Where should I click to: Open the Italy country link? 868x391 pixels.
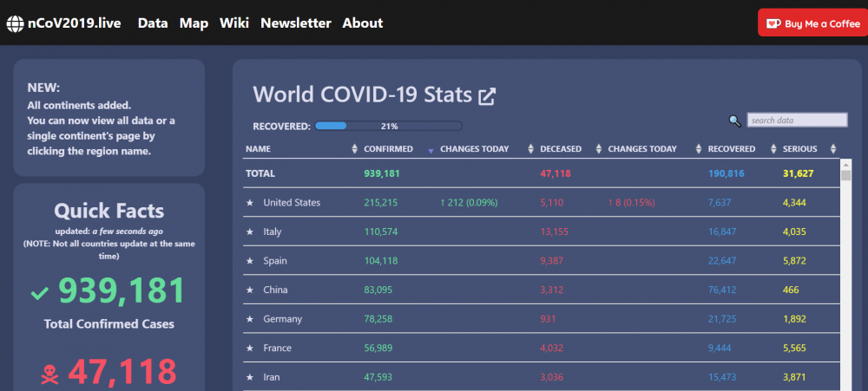pos(273,231)
